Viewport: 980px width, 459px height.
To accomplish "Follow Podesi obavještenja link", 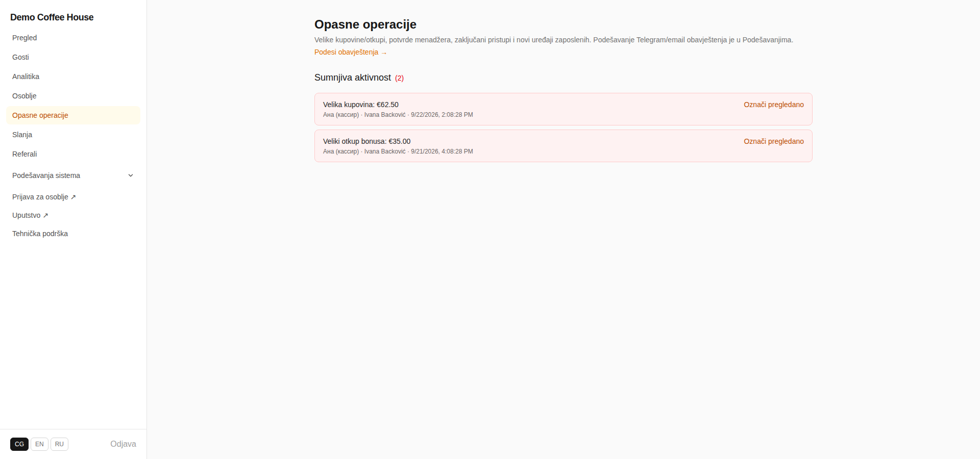I will pos(351,52).
